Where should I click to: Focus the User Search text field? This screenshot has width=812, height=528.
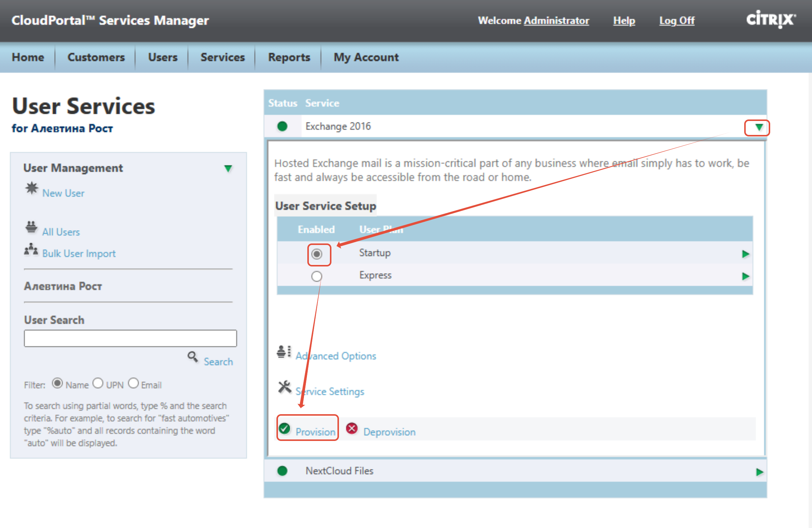[x=130, y=338]
